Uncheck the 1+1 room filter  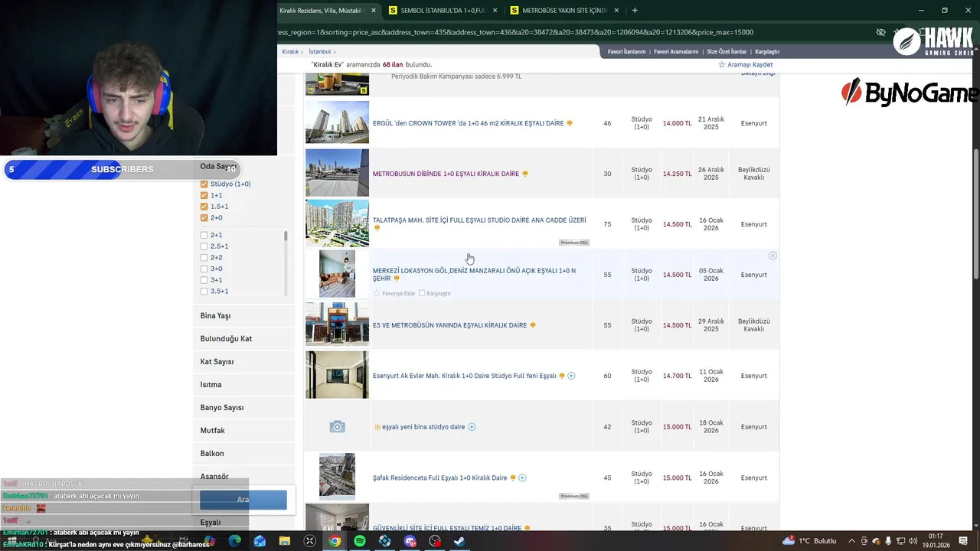(204, 195)
